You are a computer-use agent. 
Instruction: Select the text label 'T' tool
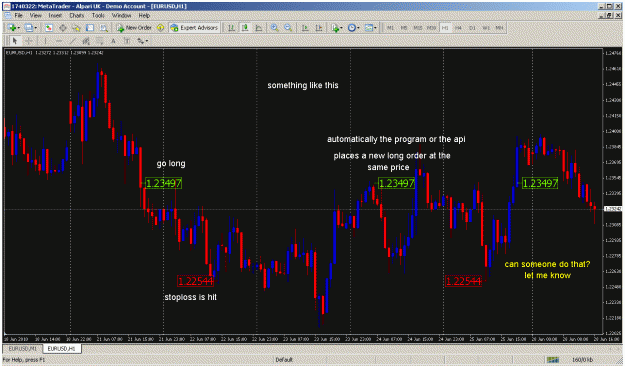pos(127,41)
